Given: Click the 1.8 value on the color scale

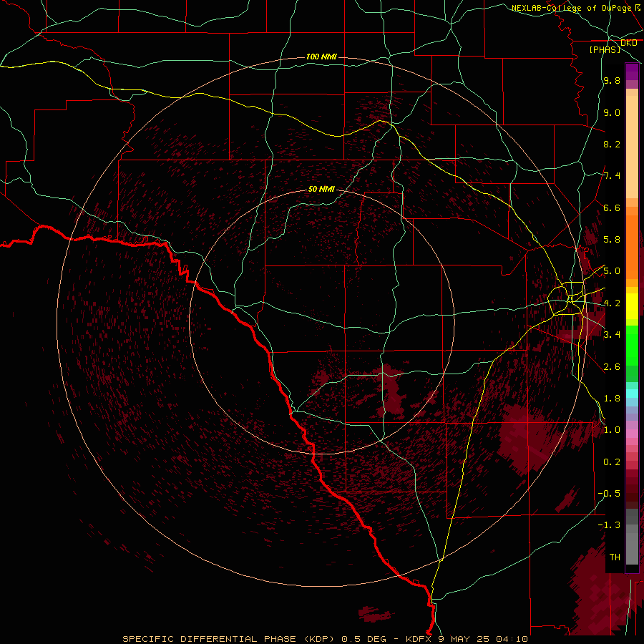Looking at the screenshot, I should [612, 399].
